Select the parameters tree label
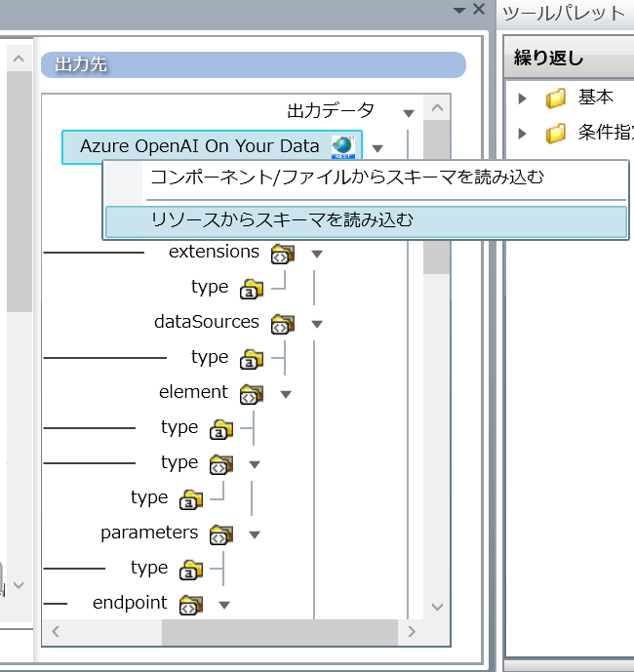This screenshot has width=634, height=672. (x=149, y=533)
